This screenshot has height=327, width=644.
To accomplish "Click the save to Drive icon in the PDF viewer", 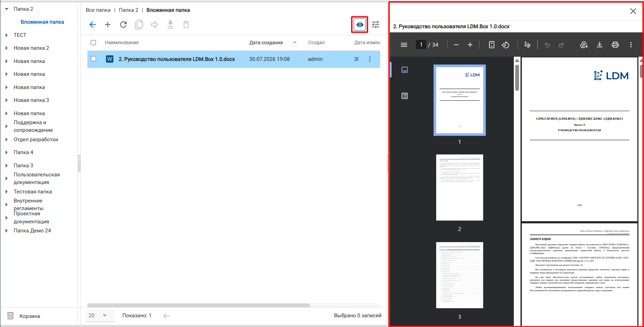I will tap(584, 45).
